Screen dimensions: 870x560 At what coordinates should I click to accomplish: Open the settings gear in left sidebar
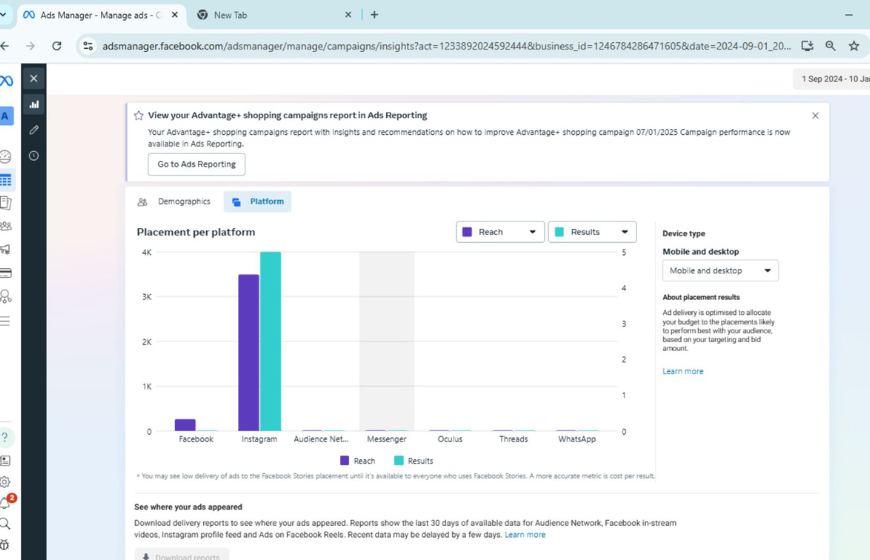pos(6,482)
